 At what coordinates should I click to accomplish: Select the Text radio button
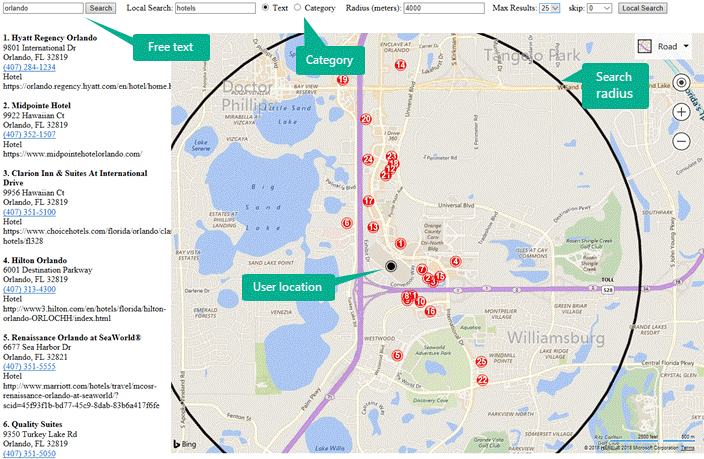click(265, 7)
